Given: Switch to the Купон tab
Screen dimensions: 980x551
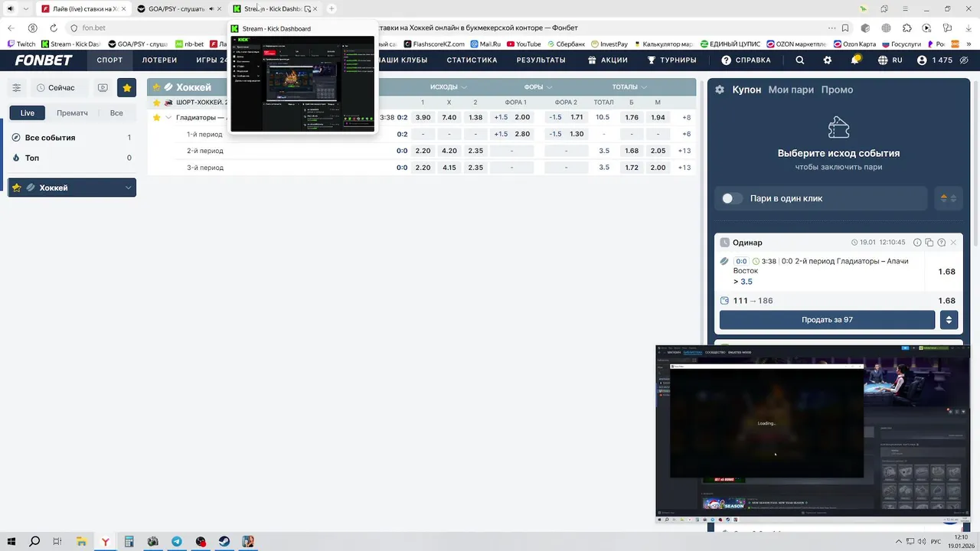Looking at the screenshot, I should tap(746, 90).
